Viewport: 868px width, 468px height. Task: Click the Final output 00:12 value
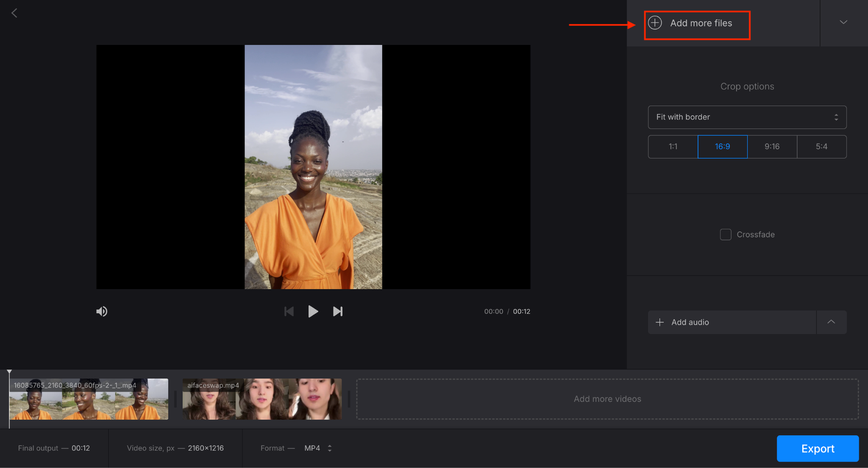[81, 448]
